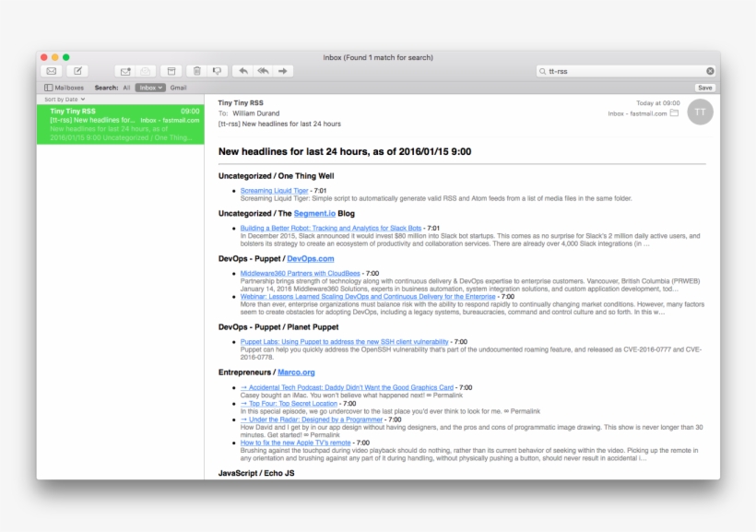Reply all using the double-arrow icon
This screenshot has height=532, width=756.
tap(263, 71)
